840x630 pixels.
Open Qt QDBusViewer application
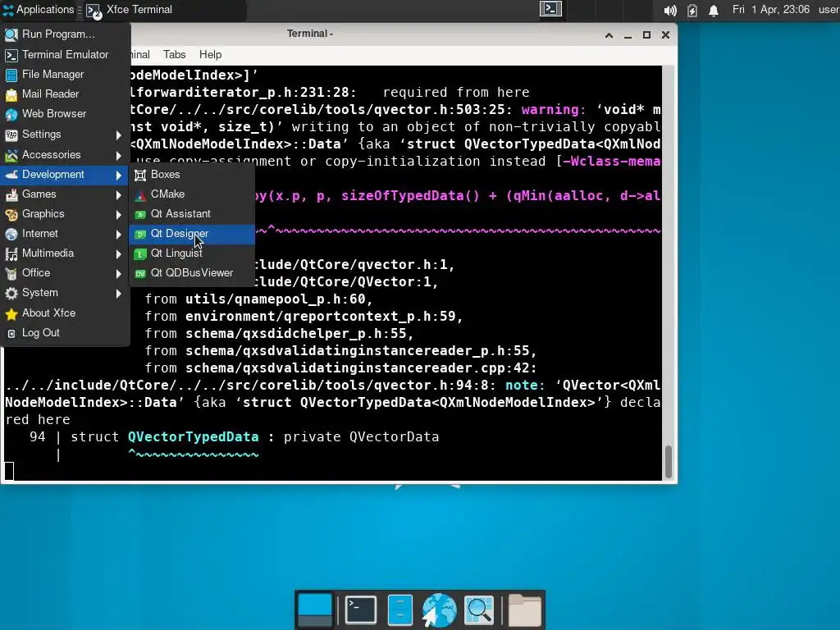[x=192, y=274]
